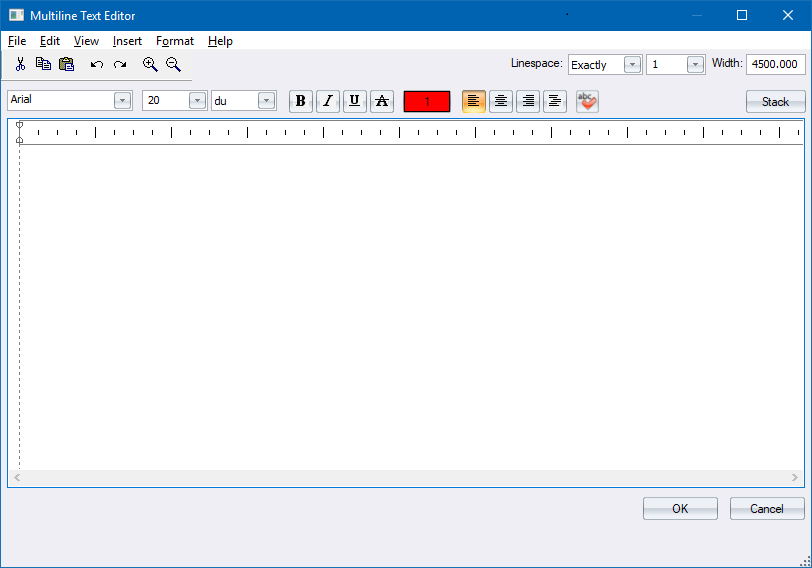Open the Format menu
The image size is (812, 568).
coord(175,41)
